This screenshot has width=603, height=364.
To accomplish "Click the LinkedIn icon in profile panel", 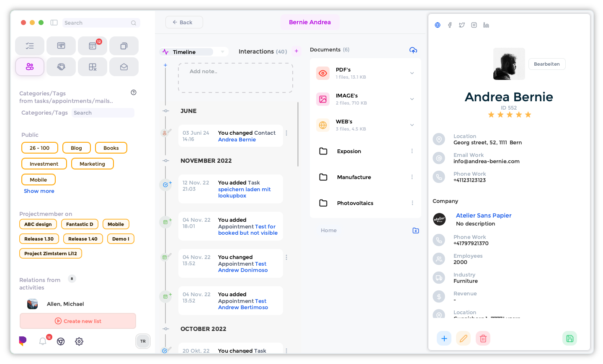I will click(486, 25).
